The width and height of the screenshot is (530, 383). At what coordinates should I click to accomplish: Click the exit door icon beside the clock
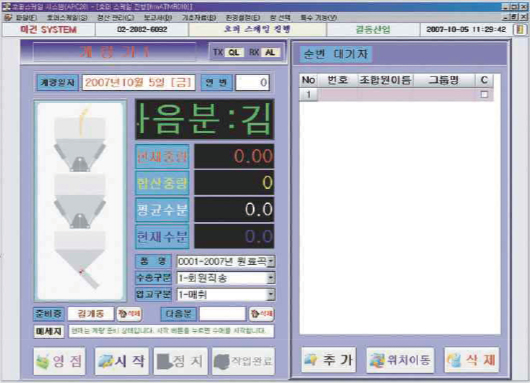[x=520, y=29]
